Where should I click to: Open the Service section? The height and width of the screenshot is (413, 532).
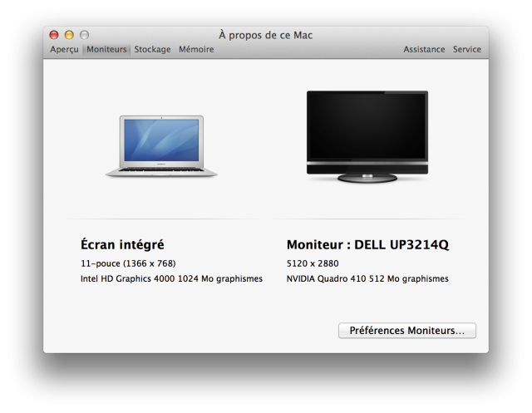(467, 50)
